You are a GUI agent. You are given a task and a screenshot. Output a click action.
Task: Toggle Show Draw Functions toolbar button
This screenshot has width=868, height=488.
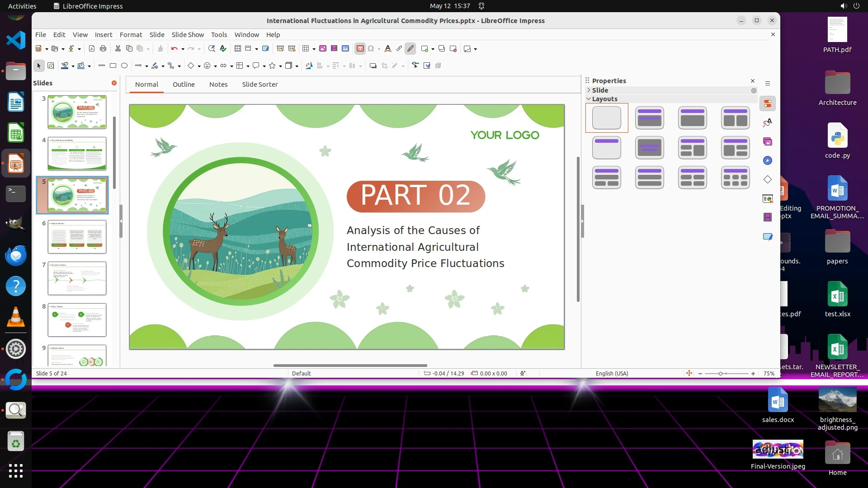coord(410,49)
